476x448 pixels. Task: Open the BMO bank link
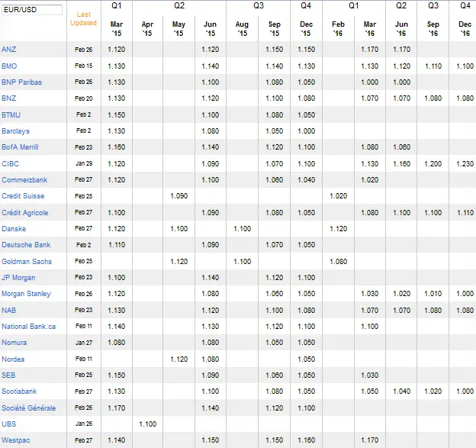coord(9,66)
